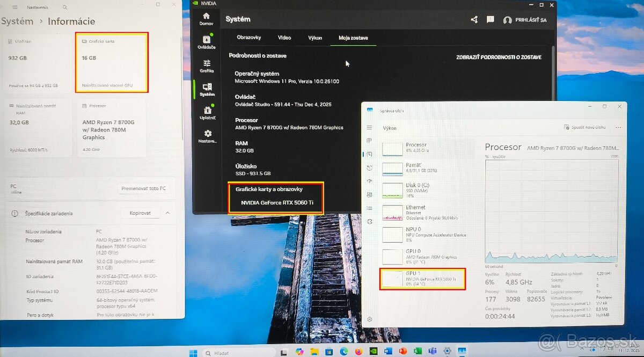Image resolution: width=644 pixels, height=357 pixels.
Task: Click Premenovať toto PC button
Action: coord(143,189)
